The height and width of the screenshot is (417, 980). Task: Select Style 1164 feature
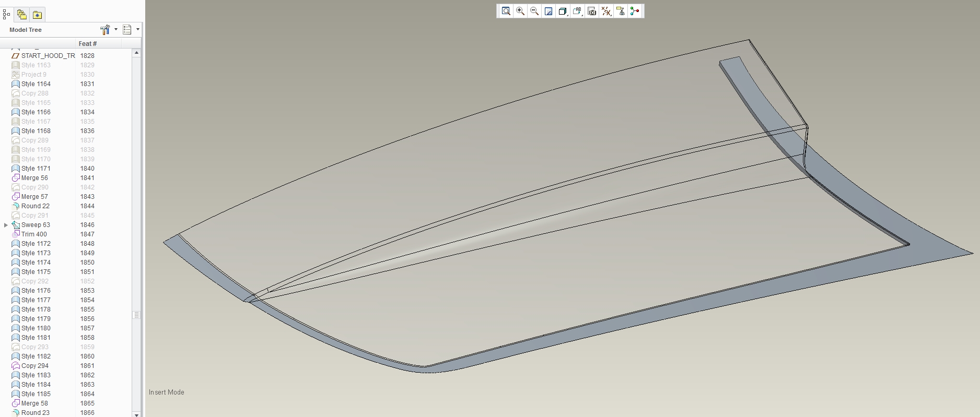coord(36,84)
